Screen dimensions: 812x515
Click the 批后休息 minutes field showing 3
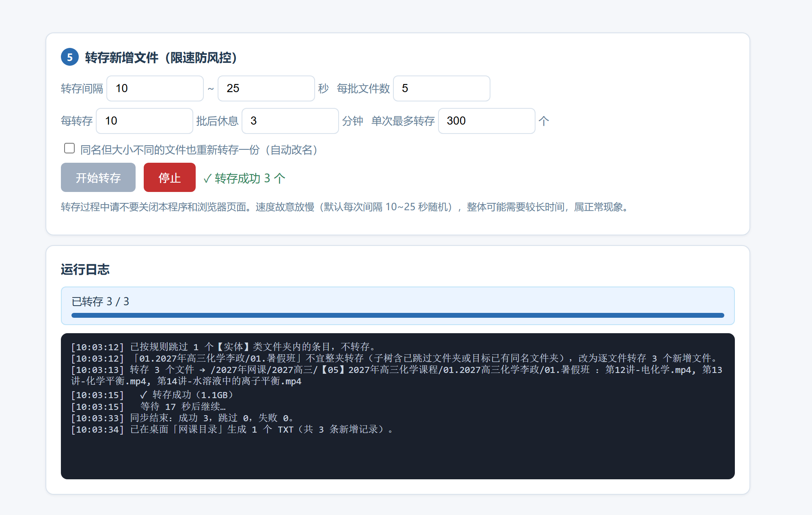[x=290, y=121]
